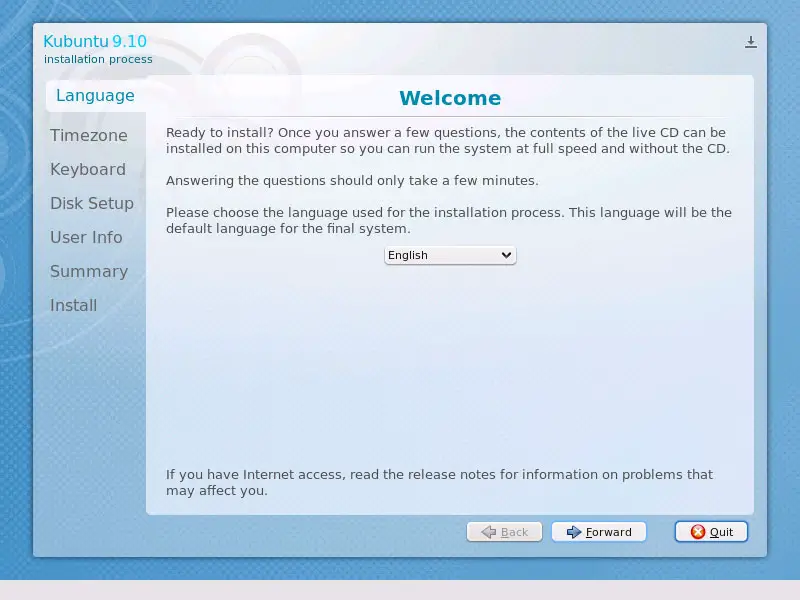Image resolution: width=800 pixels, height=600 pixels.
Task: Select the User Info step
Action: [x=86, y=237]
